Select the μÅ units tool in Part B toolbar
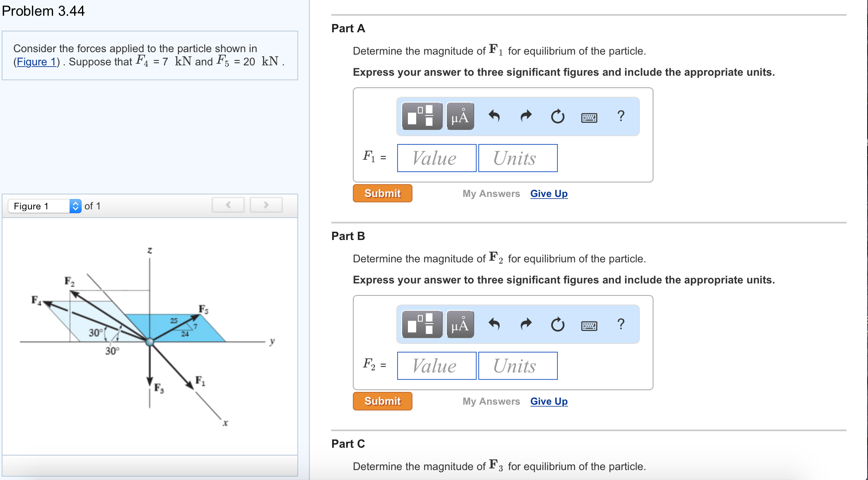The height and width of the screenshot is (480, 868). 460,324
